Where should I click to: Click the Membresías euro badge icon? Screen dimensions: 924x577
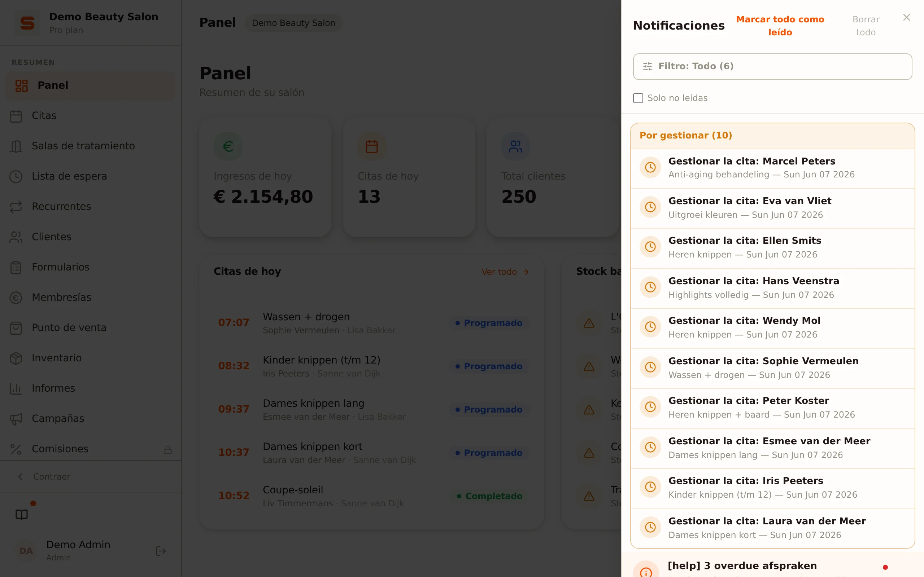point(16,297)
